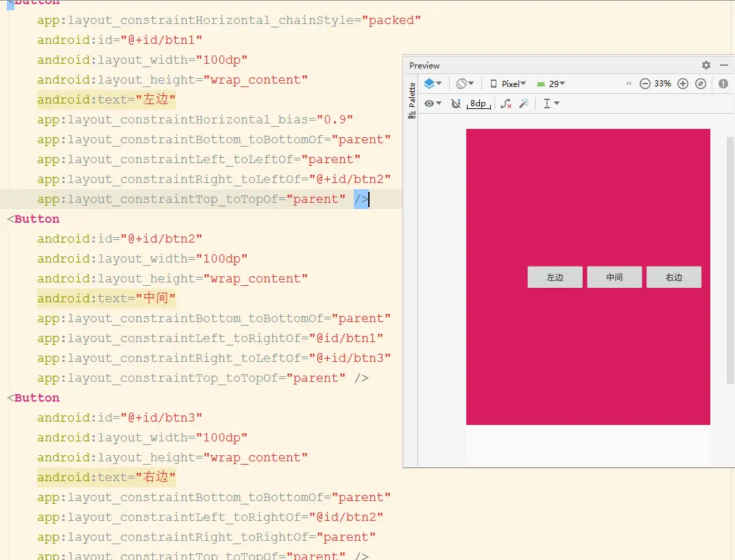Click constraintRight_toLeftOf="@+id/btn2" line
The height and width of the screenshot is (560, 735).
(x=214, y=179)
